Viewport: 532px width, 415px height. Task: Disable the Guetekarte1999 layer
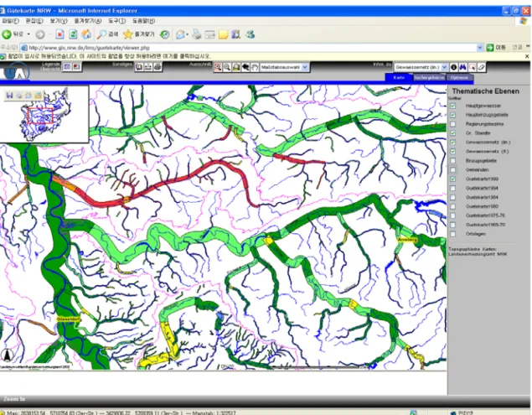[x=452, y=179]
